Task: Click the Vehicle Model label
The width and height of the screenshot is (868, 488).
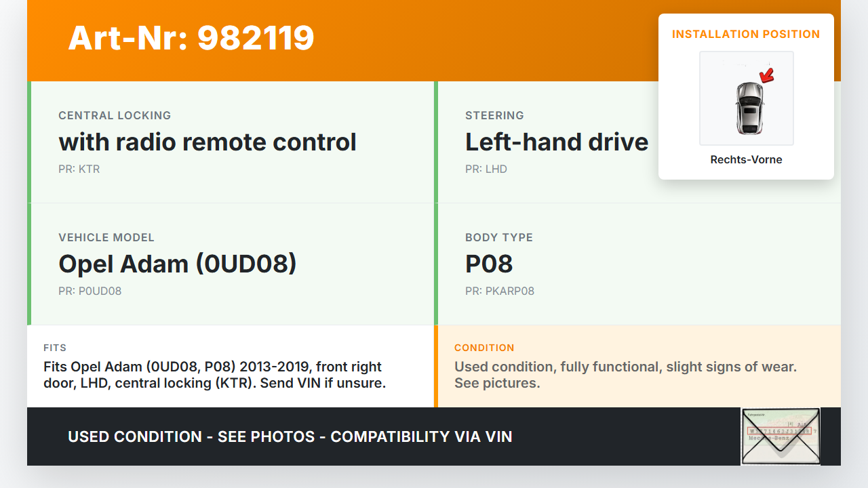Action: click(x=106, y=237)
